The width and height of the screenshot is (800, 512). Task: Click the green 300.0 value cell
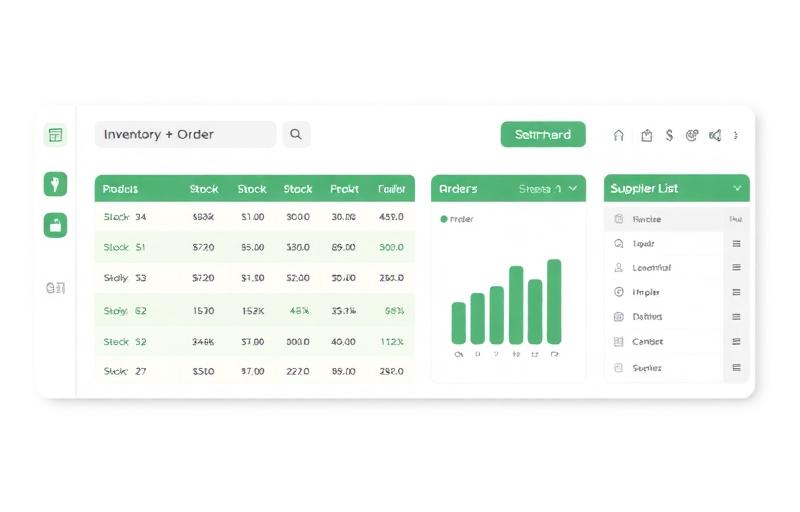[x=391, y=247]
